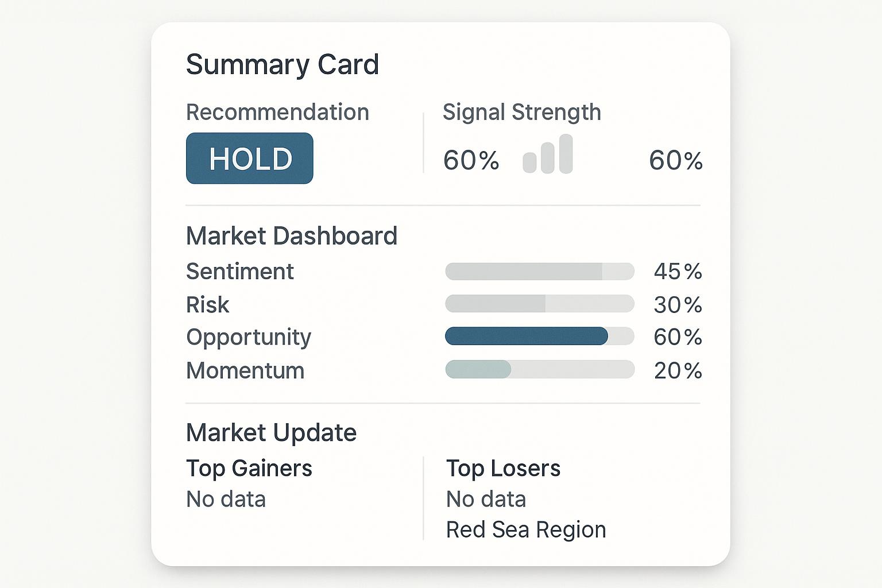
Task: Click the Momentum progress bar
Action: coord(540,369)
